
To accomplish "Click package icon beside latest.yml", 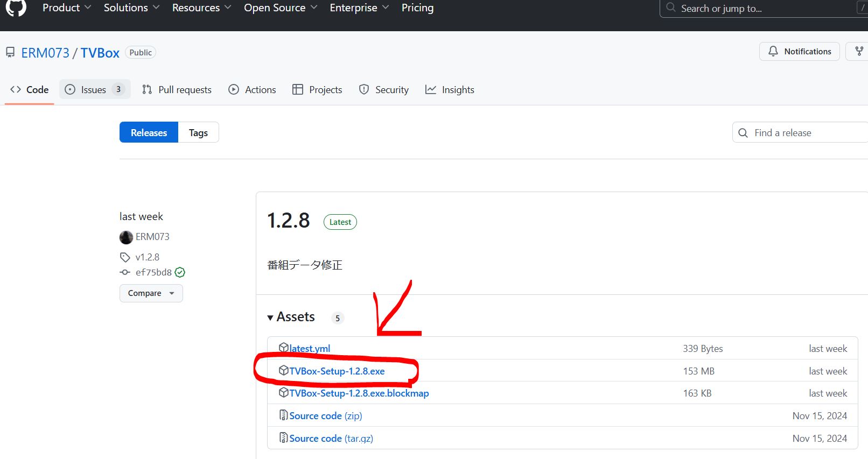I will click(284, 348).
